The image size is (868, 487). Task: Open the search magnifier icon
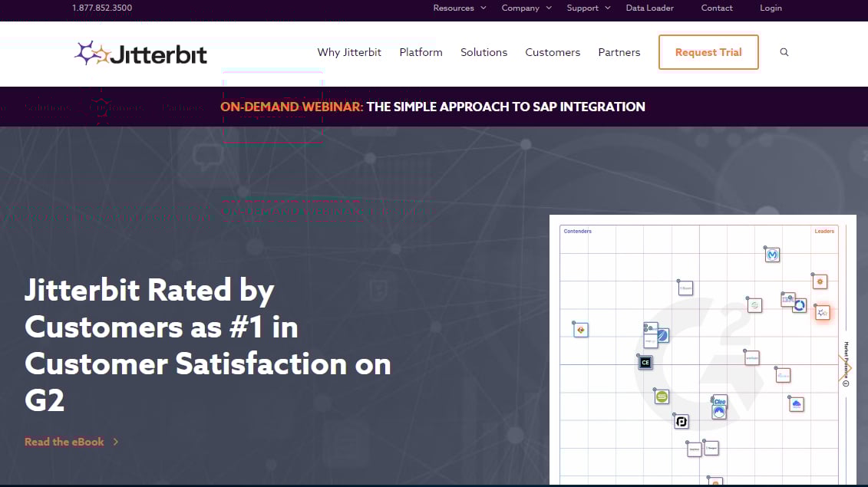click(x=784, y=52)
